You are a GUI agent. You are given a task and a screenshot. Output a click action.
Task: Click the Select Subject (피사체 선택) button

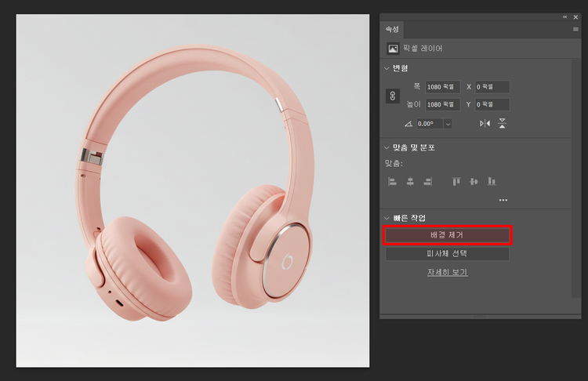(447, 254)
